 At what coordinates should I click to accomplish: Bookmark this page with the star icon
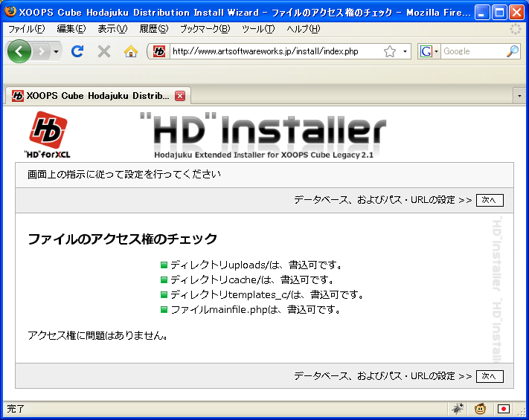390,51
